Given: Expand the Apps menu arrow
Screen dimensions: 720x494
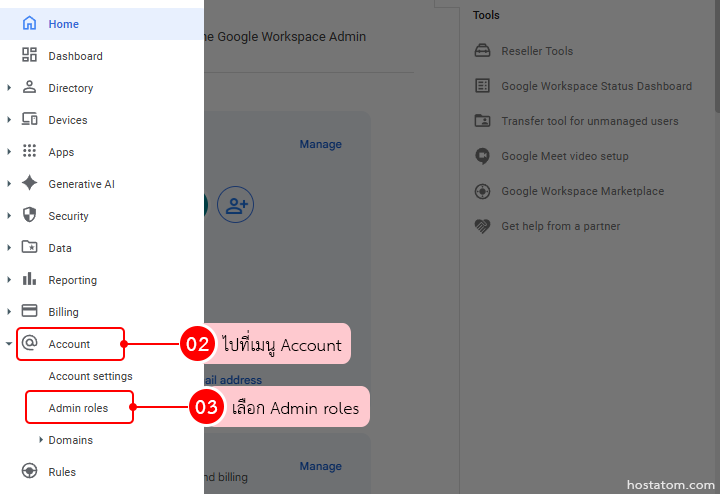Looking at the screenshot, I should click(x=9, y=151).
